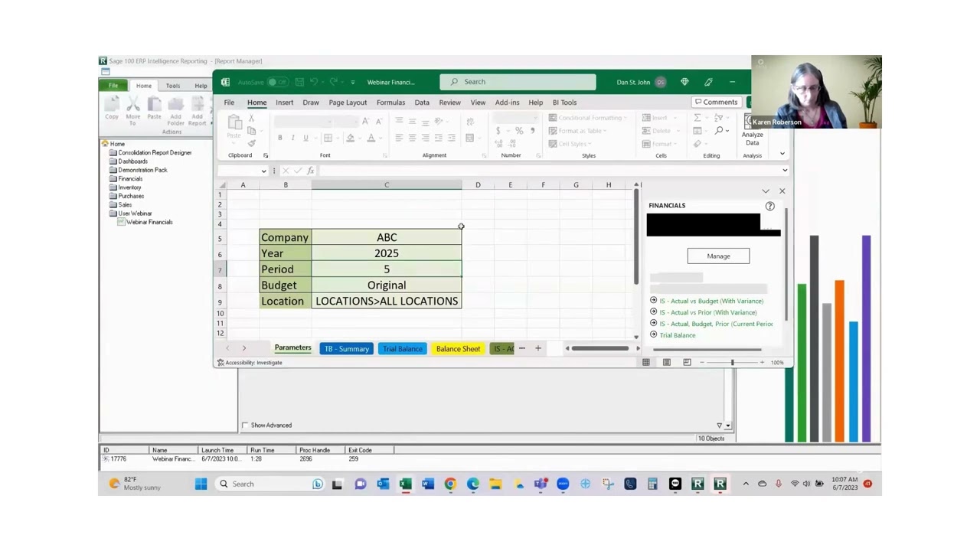Open the BI Tools ribbon tab
Viewport: 980px width, 551px height.
coord(564,102)
